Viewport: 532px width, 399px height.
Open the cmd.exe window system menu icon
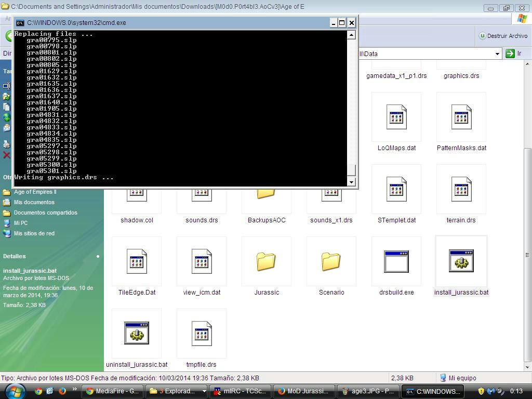click(20, 23)
